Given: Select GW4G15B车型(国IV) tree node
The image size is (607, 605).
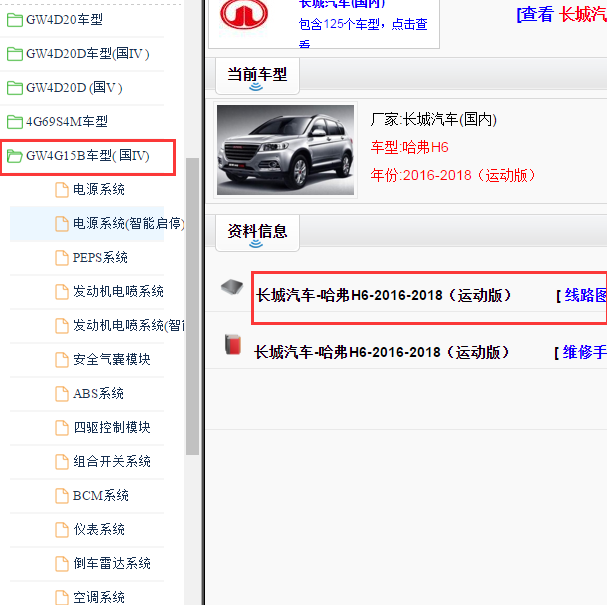Looking at the screenshot, I should pyautogui.click(x=87, y=156).
